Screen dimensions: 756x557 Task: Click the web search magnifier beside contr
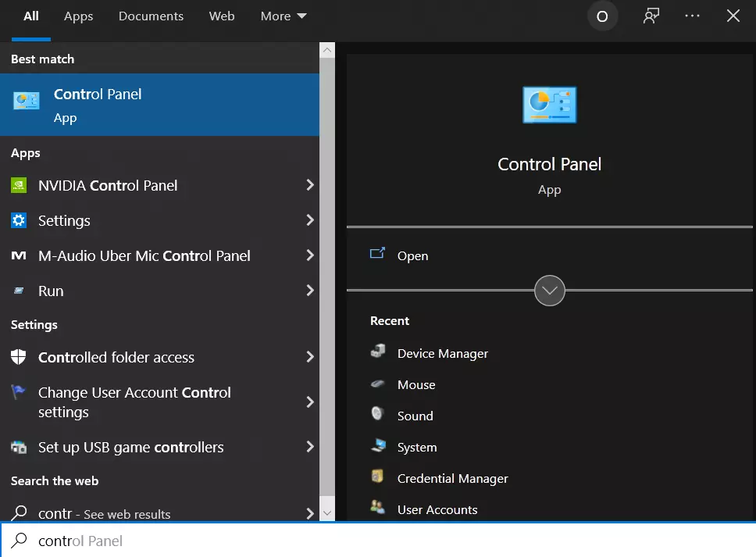19,512
